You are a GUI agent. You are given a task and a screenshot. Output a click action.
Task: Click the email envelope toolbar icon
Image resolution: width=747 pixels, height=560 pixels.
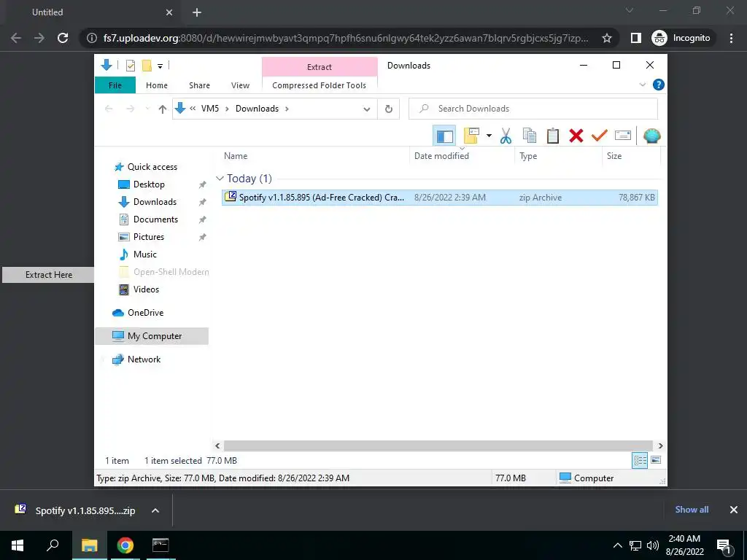[623, 136]
